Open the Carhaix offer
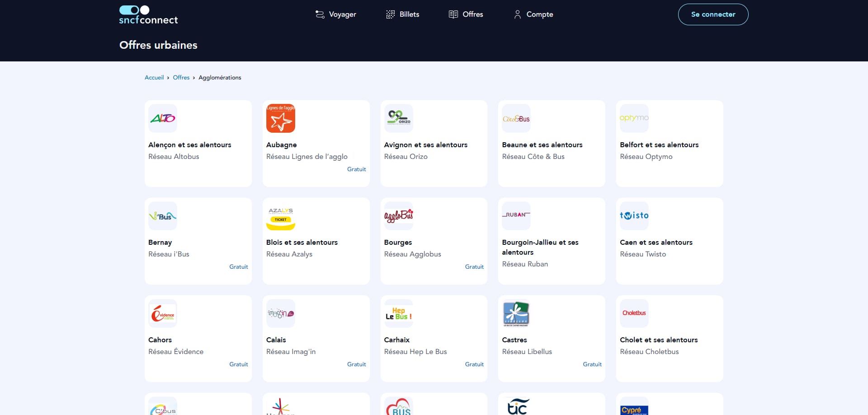The height and width of the screenshot is (415, 868). (x=434, y=339)
